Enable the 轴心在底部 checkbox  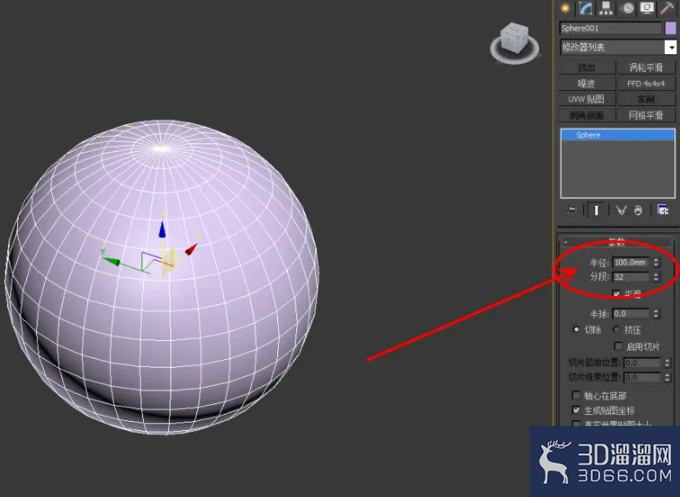click(576, 396)
